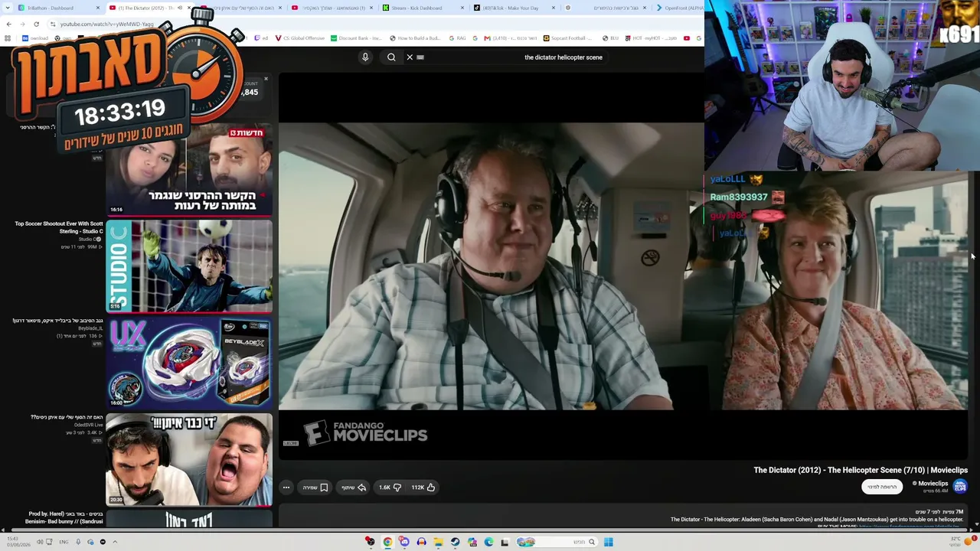Open the three-dot more actions menu under video

[286, 487]
